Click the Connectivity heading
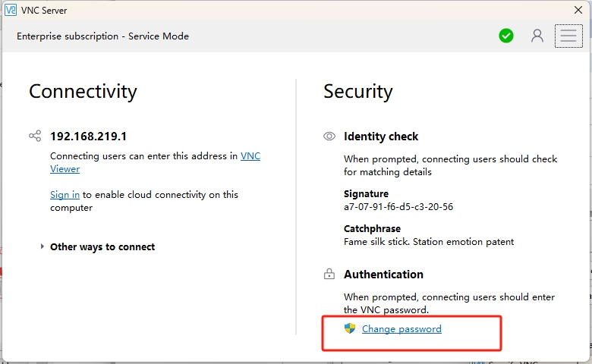This screenshot has width=592, height=364. [83, 92]
